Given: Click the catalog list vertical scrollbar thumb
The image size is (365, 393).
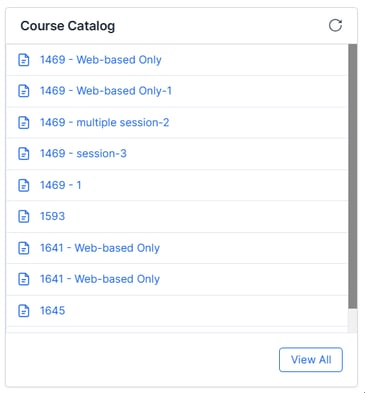Looking at the screenshot, I should [352, 176].
